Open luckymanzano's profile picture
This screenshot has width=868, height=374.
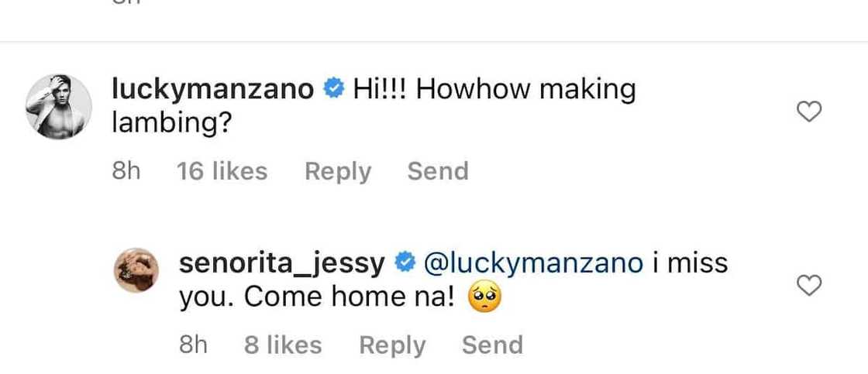pos(59,106)
